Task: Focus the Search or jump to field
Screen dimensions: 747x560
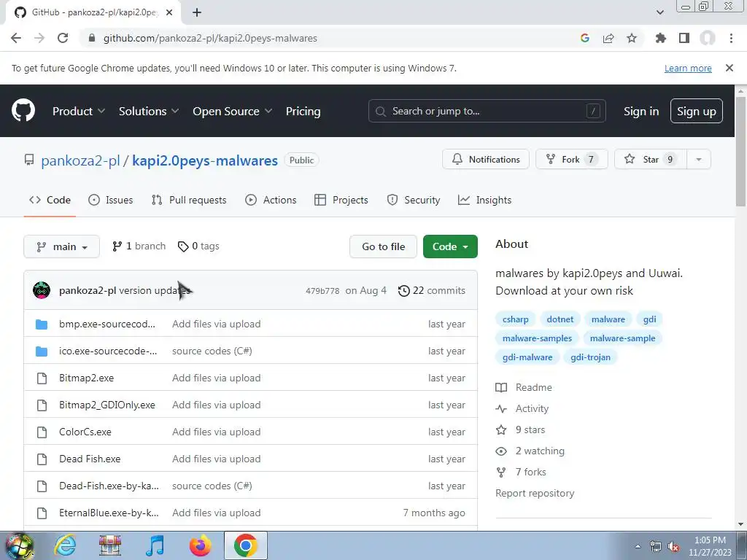Action: pos(487,111)
